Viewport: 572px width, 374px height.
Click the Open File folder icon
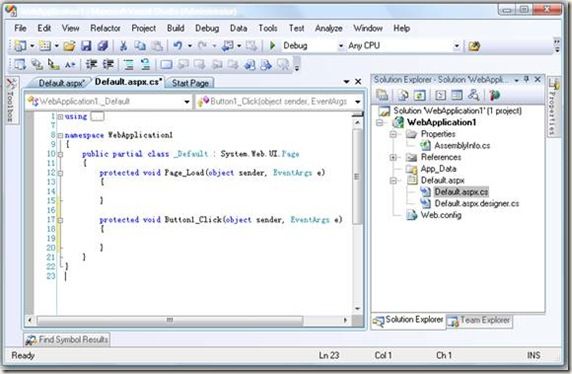(69, 46)
